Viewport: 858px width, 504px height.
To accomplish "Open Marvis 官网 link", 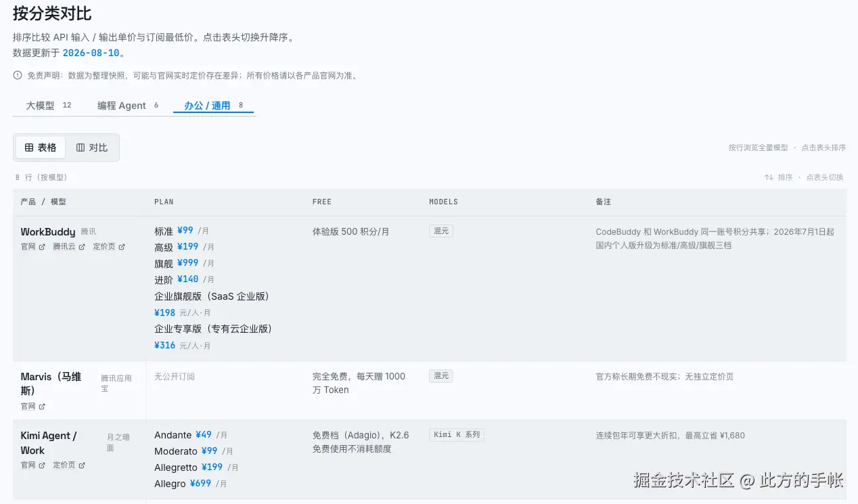I will 33,407.
